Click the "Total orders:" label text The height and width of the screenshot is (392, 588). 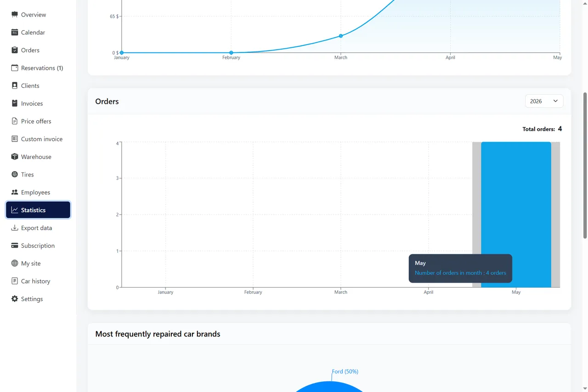point(538,129)
